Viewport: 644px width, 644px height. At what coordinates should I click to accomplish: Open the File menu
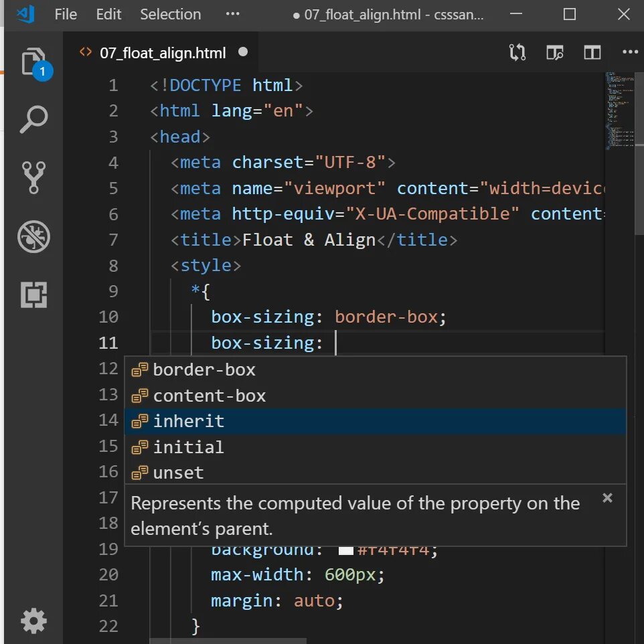coord(66,14)
